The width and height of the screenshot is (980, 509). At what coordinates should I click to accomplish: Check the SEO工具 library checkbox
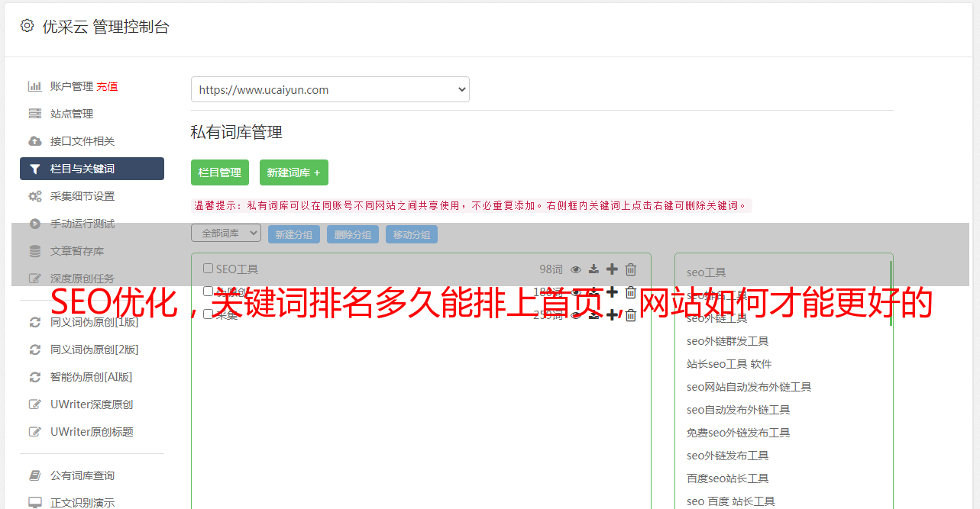208,269
